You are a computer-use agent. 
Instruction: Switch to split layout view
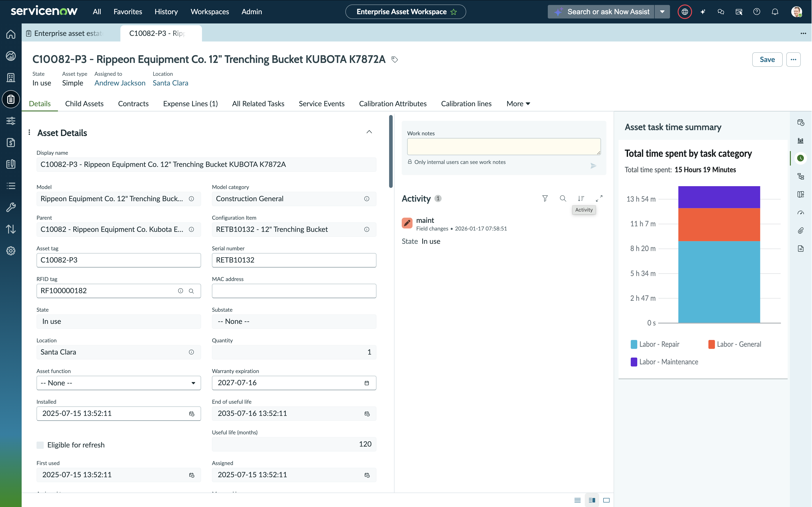[x=592, y=500]
